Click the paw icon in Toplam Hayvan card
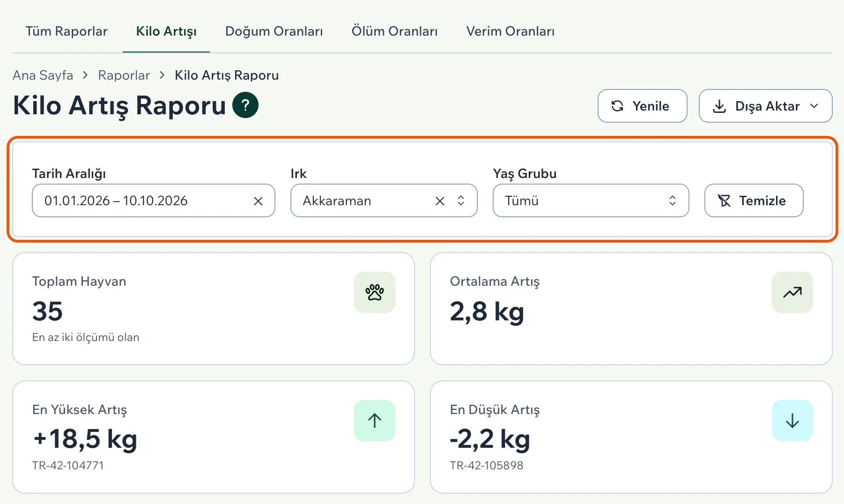 coord(375,292)
